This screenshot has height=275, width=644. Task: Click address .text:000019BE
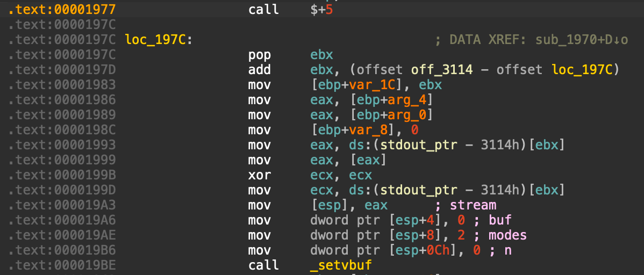click(62, 265)
